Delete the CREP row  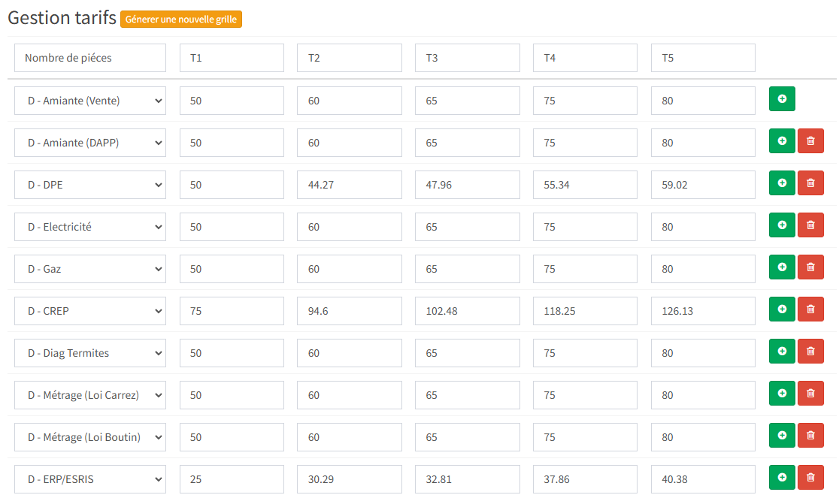pyautogui.click(x=810, y=309)
